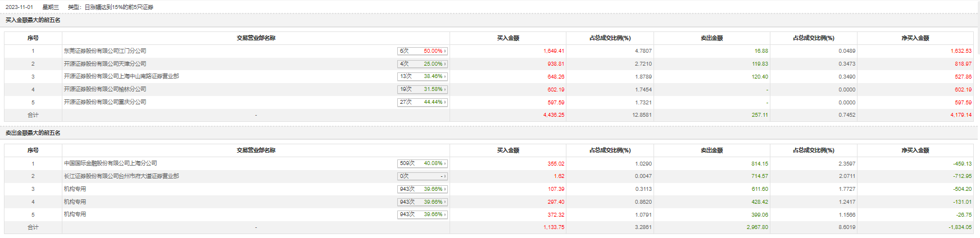Click the 买入金额最大的前五名 section title
The image size is (980, 238).
coord(33,20)
